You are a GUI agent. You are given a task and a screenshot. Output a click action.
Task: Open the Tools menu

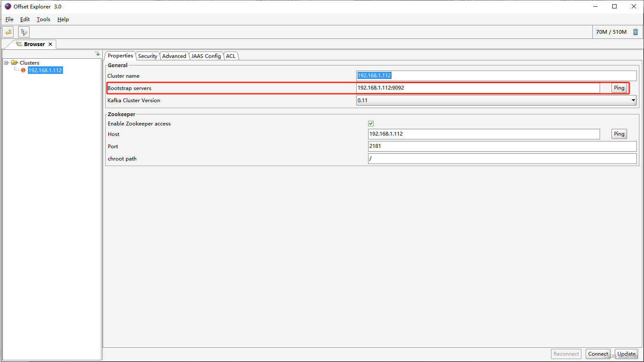(44, 19)
